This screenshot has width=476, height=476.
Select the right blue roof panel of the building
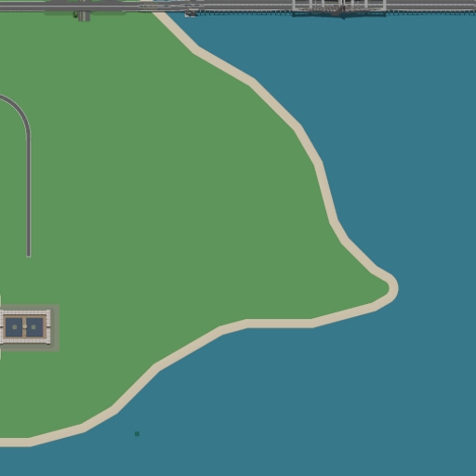(x=34, y=327)
